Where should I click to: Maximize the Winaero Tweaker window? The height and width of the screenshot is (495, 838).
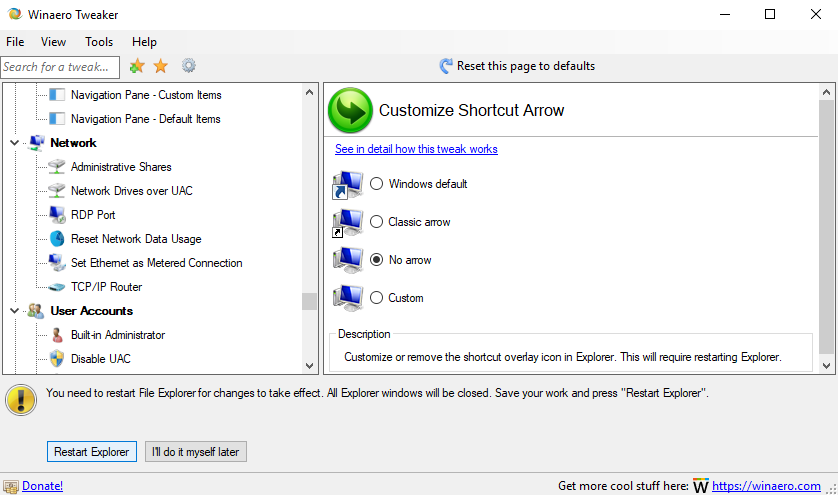click(770, 14)
